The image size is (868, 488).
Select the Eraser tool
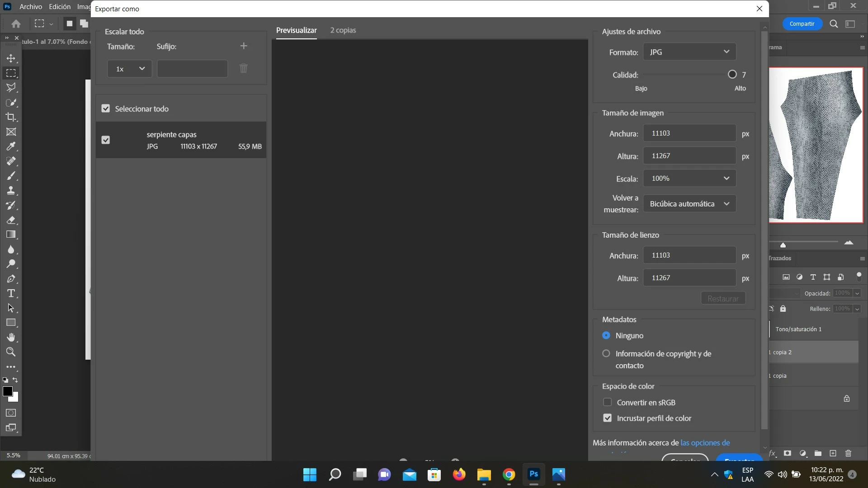click(x=11, y=220)
